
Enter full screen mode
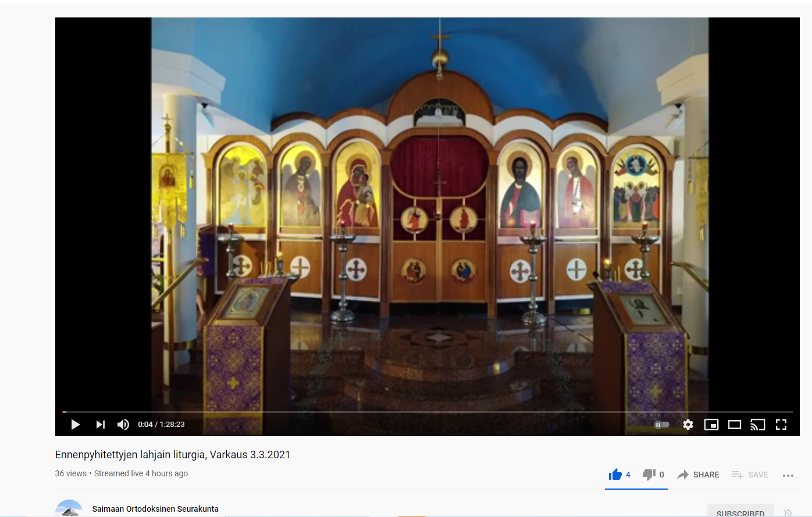781,425
